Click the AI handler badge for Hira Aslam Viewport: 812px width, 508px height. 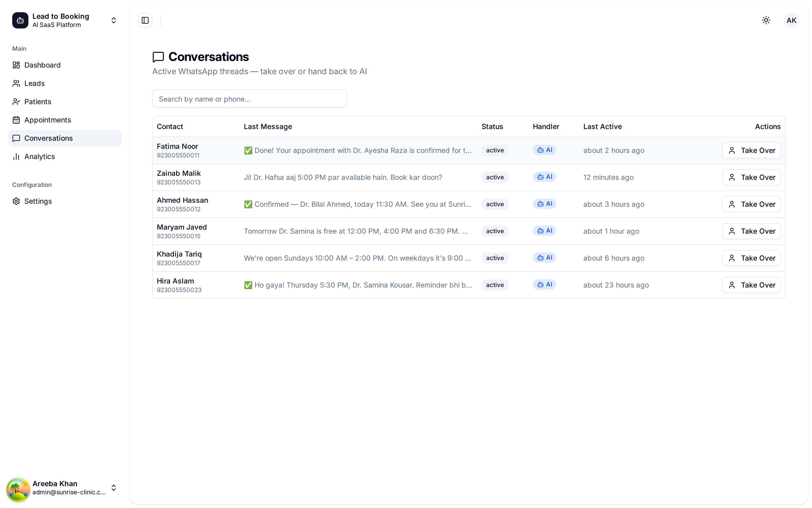544,284
